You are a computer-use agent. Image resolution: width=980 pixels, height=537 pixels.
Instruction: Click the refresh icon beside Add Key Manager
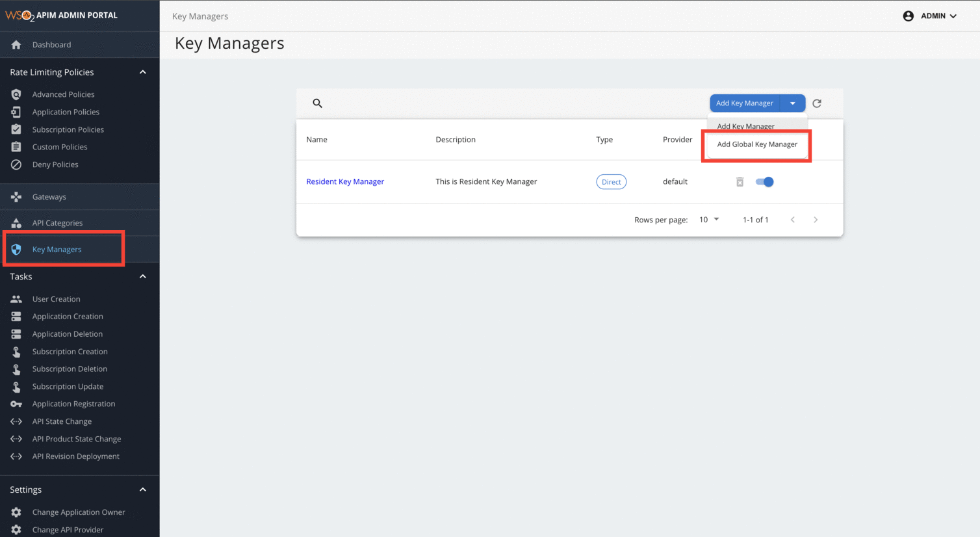(x=817, y=103)
